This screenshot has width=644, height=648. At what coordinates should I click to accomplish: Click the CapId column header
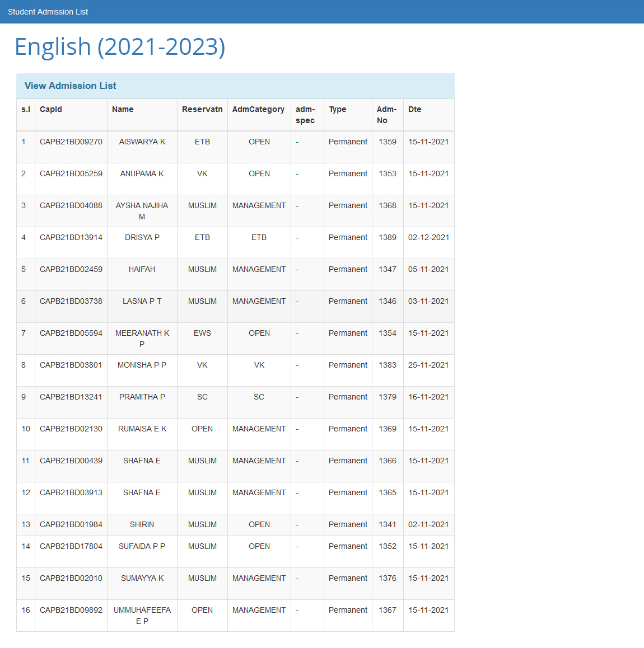51,109
